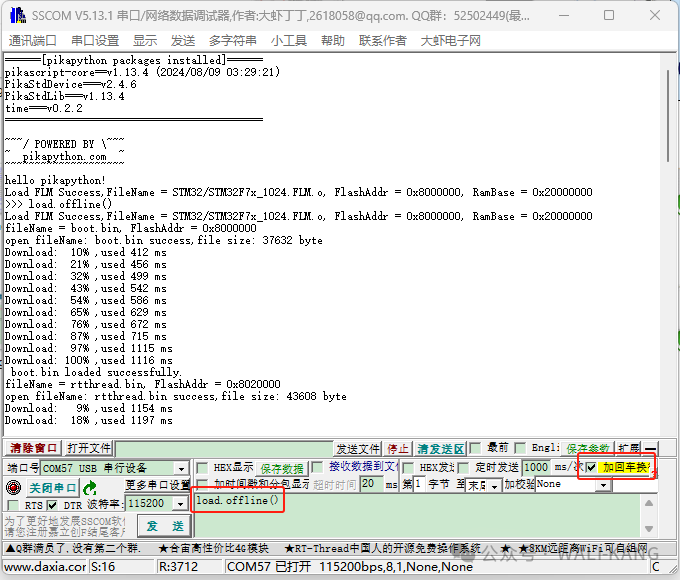Open the 加校验 None checksum dropdown
Image resolution: width=680 pixels, height=580 pixels.
(x=603, y=485)
